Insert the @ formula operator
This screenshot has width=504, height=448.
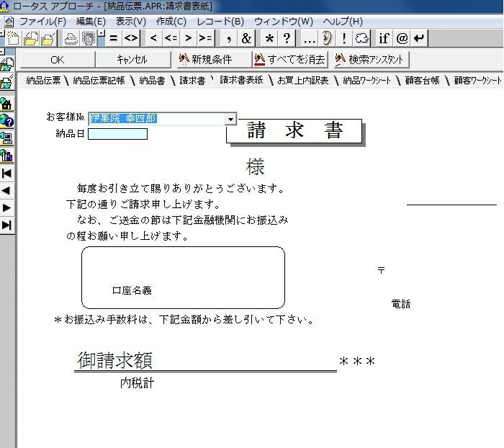(x=402, y=38)
